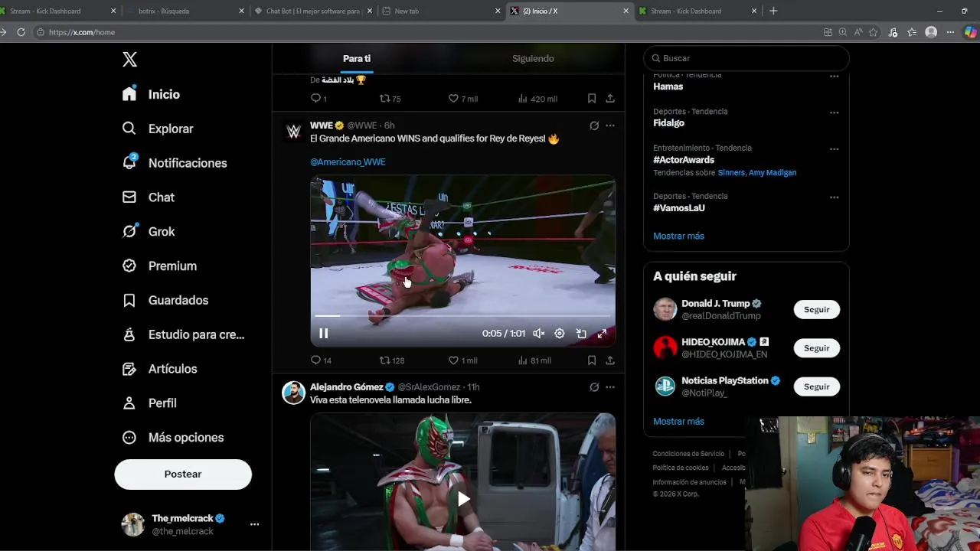Open Chat from the sidebar
This screenshot has height=551, width=980.
(148, 197)
